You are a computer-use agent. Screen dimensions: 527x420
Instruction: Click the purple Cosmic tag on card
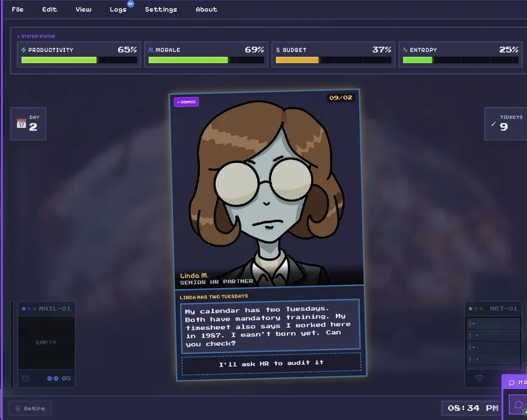(x=186, y=102)
